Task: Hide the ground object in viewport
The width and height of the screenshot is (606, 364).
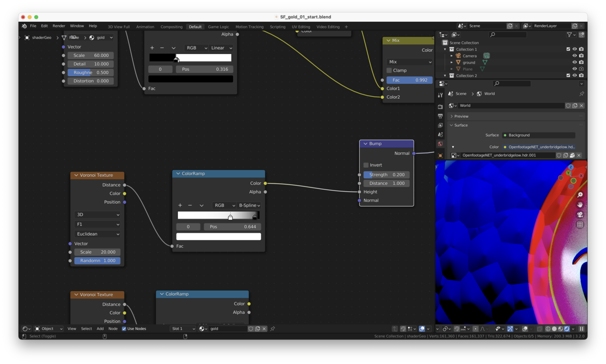Action: [x=575, y=62]
